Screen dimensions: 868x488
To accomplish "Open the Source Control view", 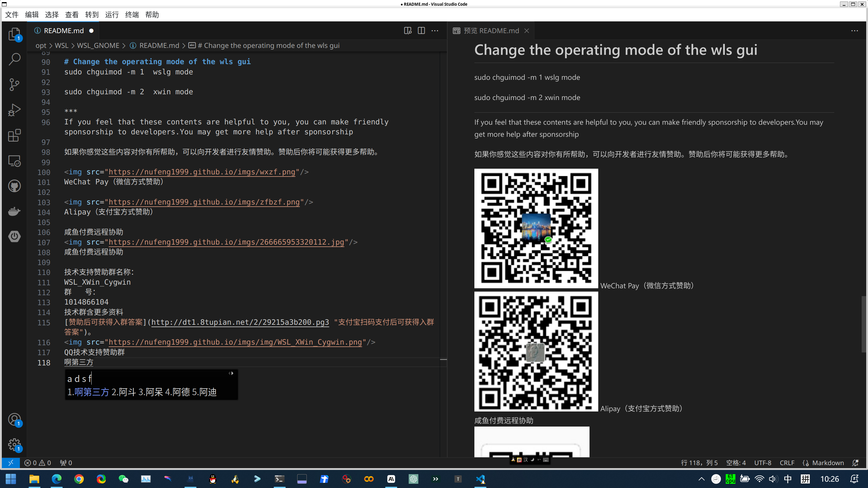I will 14,85.
